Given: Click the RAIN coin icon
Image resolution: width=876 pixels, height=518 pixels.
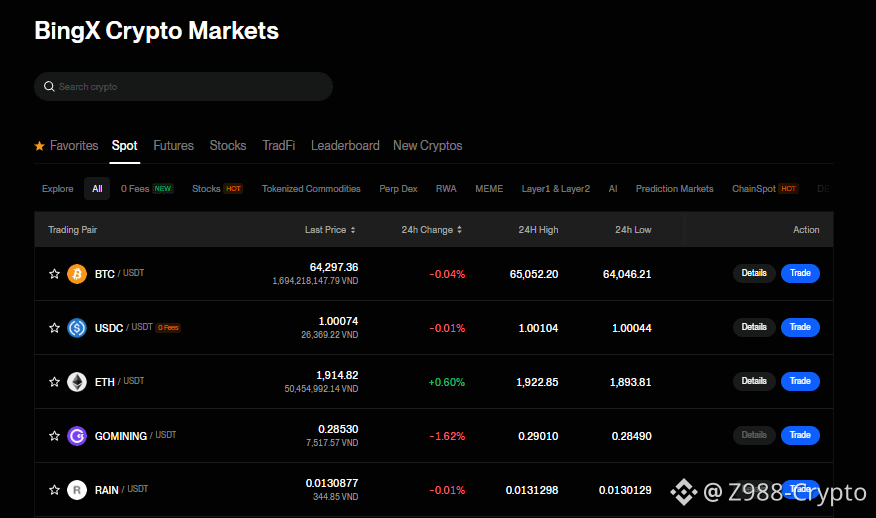Looking at the screenshot, I should tap(77, 490).
